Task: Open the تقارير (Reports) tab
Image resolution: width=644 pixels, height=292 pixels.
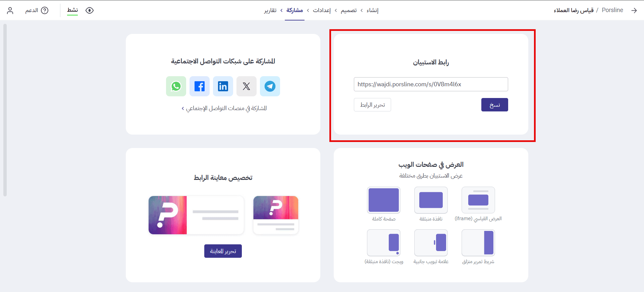Action: coord(270,10)
